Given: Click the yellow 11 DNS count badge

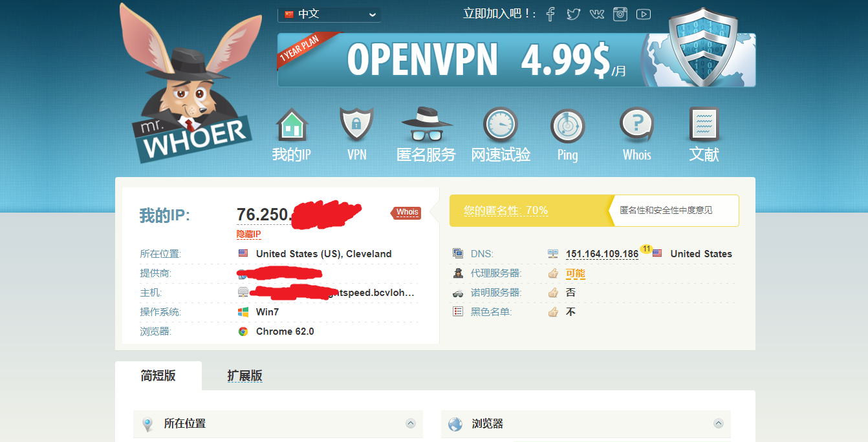Looking at the screenshot, I should tap(646, 248).
